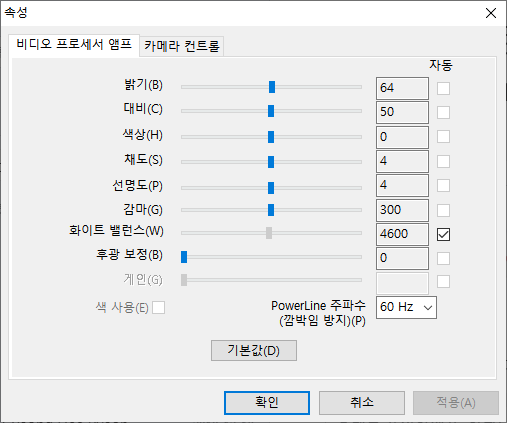Check the auto box for 선명도(P)
This screenshot has height=423, width=507.
point(443,185)
